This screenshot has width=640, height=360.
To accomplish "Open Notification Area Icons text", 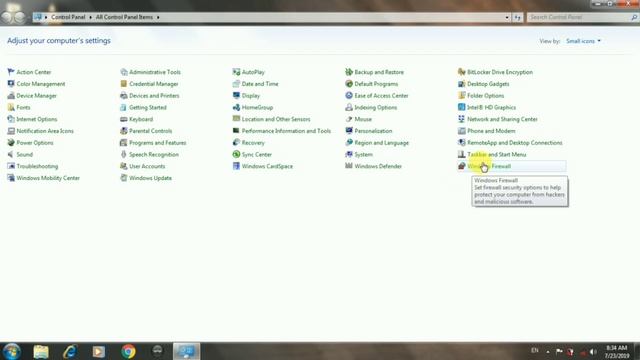I will coord(45,131).
